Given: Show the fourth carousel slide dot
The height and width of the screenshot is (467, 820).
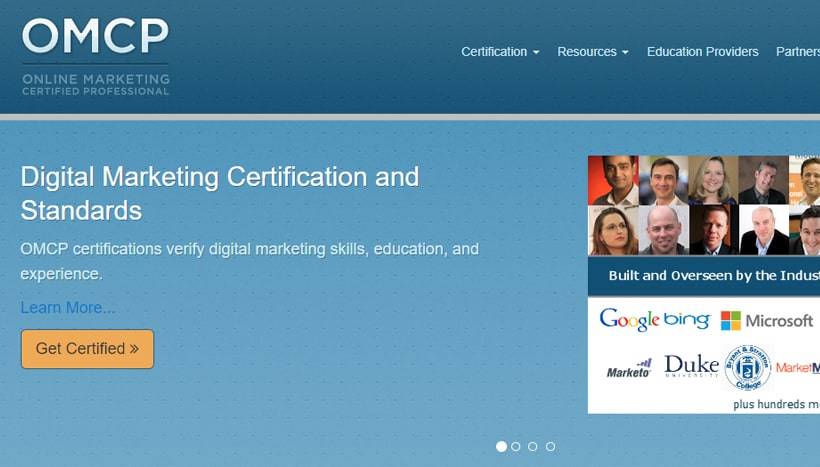Looking at the screenshot, I should click(550, 447).
